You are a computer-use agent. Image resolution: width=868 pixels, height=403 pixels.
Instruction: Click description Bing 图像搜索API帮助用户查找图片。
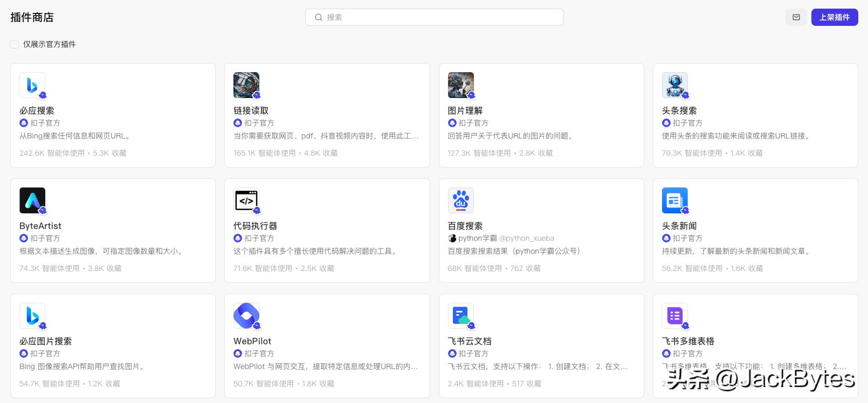tap(83, 366)
